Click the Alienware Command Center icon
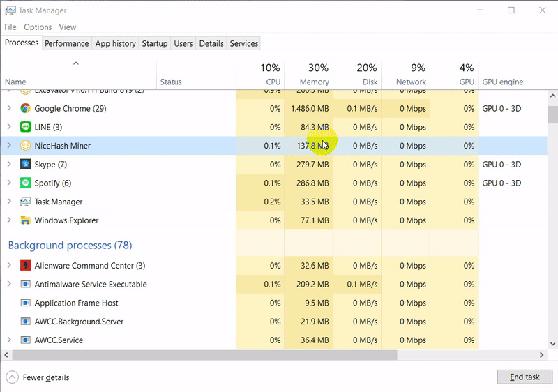 pyautogui.click(x=25, y=266)
